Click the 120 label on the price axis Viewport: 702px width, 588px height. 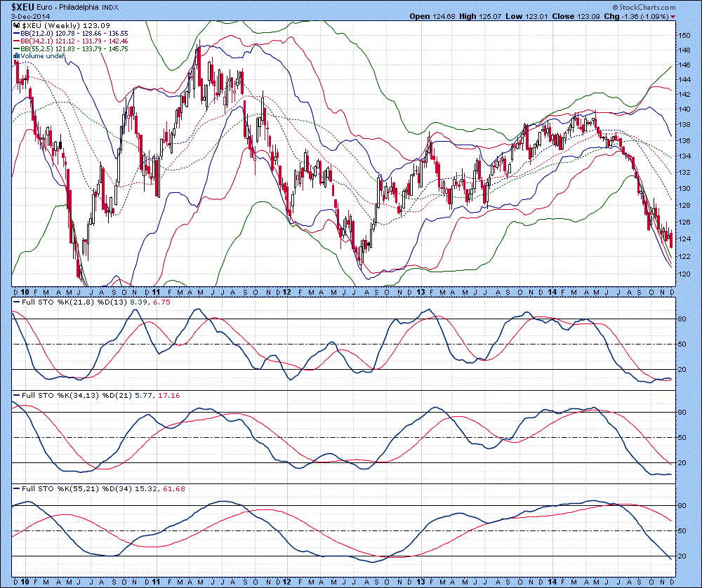click(684, 274)
